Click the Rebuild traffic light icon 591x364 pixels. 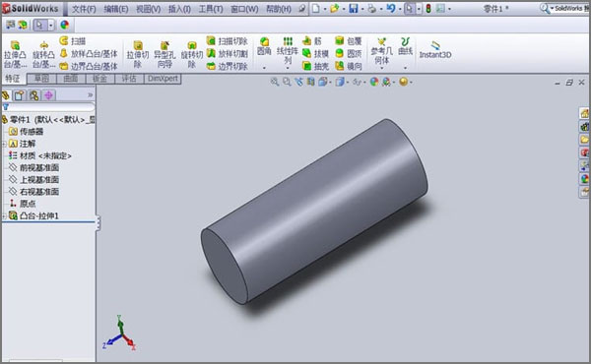click(428, 8)
